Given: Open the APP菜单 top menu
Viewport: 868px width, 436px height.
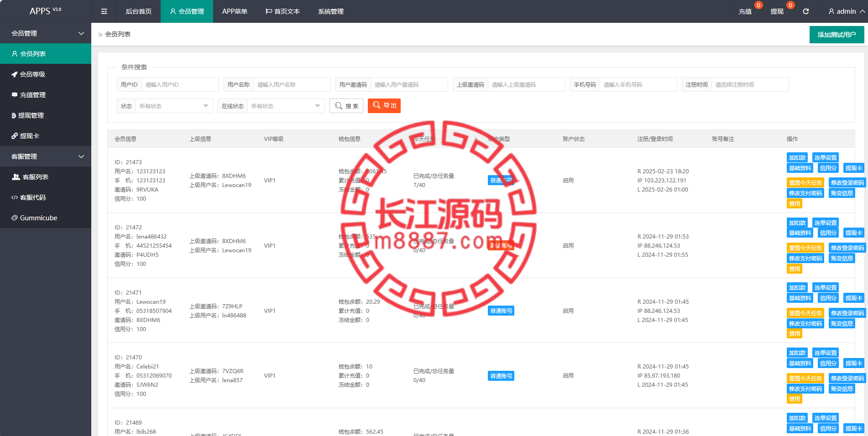Looking at the screenshot, I should 235,11.
